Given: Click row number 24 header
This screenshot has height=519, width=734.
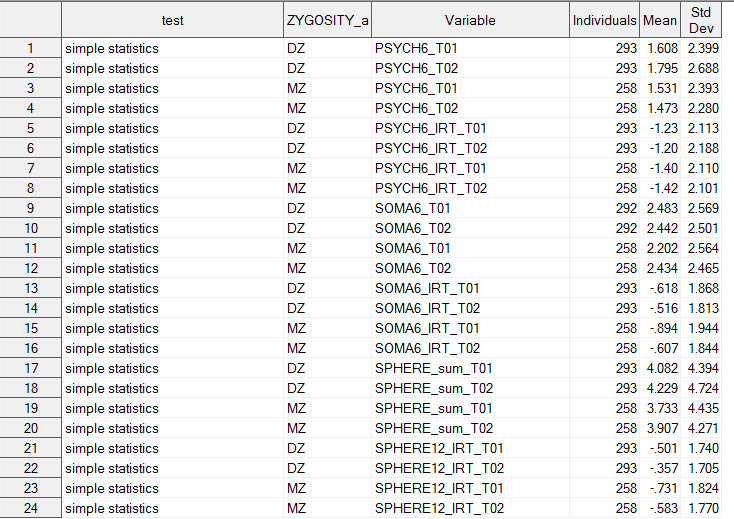Looking at the screenshot, I should click(30, 508).
